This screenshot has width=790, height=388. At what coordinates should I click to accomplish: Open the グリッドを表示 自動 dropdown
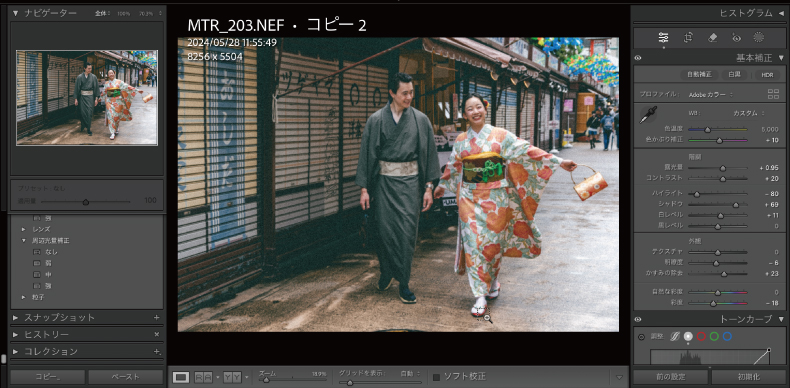pyautogui.click(x=410, y=373)
